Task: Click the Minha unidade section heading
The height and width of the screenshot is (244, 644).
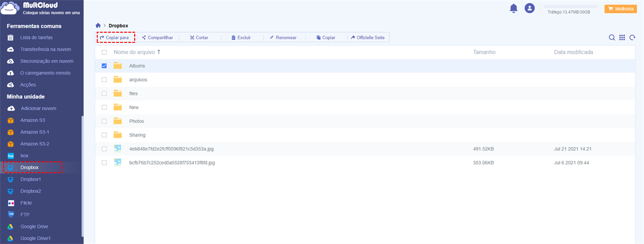Action: pyautogui.click(x=25, y=97)
